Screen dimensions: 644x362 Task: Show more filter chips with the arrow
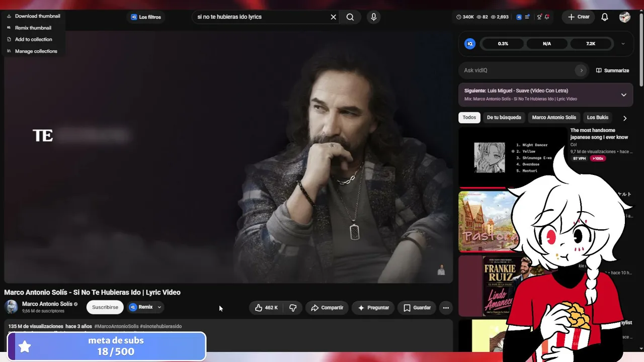[625, 118]
